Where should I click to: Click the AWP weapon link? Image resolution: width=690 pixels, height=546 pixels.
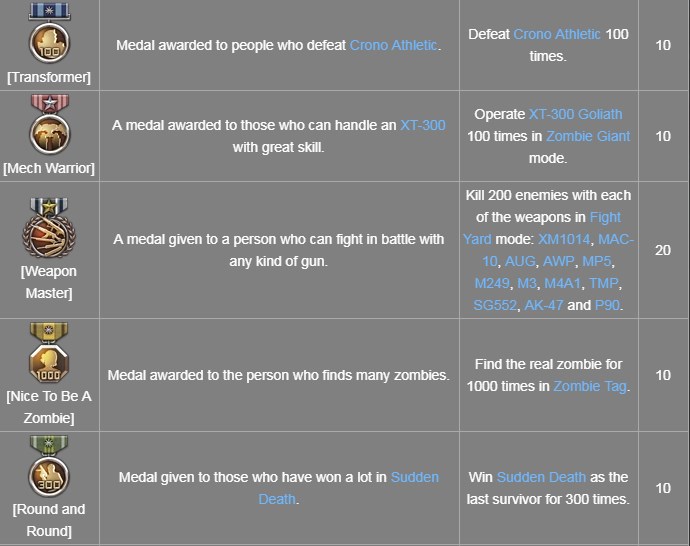pos(557,261)
